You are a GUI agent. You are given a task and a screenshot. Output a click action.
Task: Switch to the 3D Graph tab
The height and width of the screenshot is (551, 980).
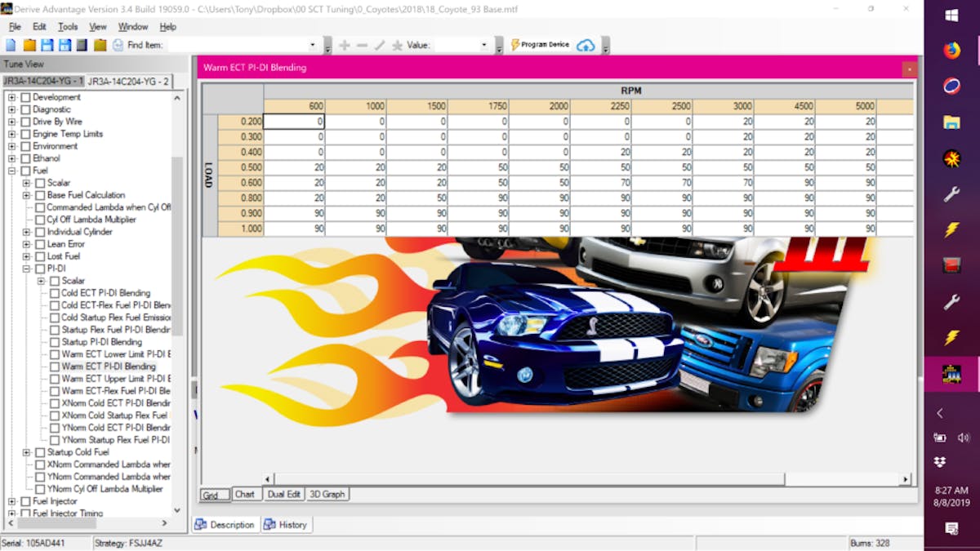pos(327,494)
